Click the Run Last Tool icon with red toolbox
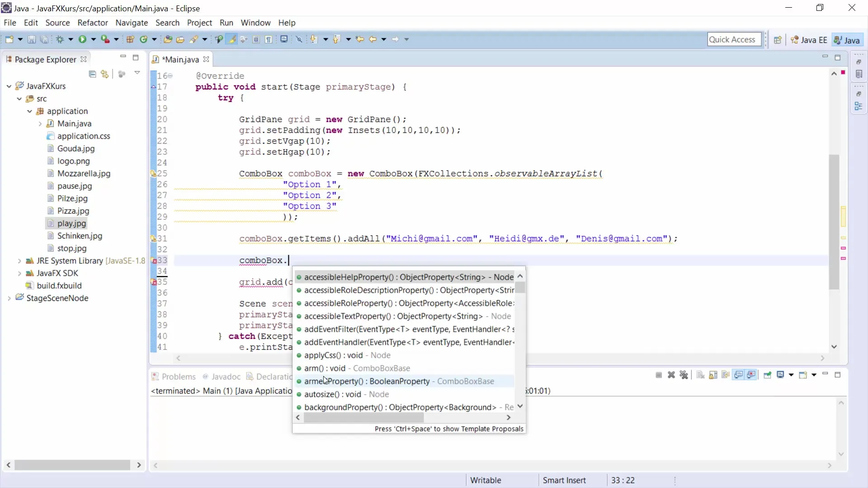 [x=105, y=39]
